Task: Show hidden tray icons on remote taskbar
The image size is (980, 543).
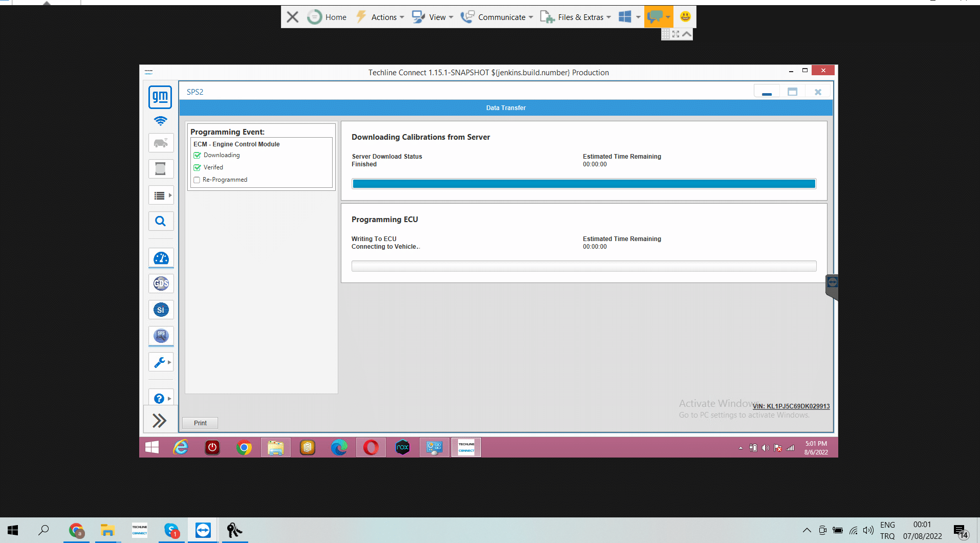Action: (x=741, y=448)
